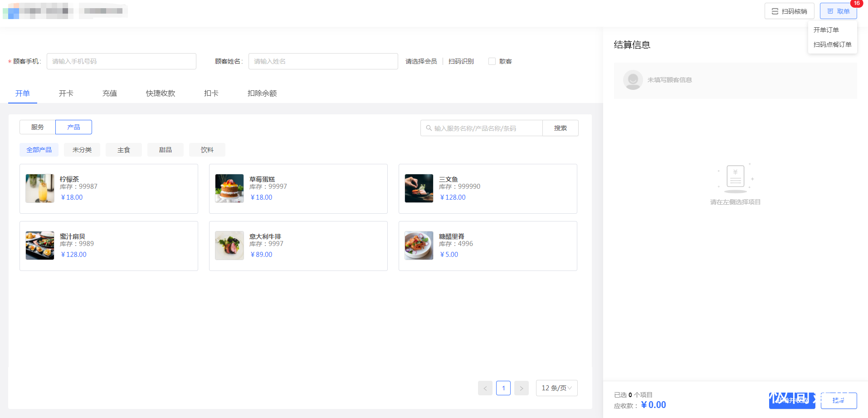This screenshot has height=418, width=868.
Task: Go to previous page arrow
Action: [x=485, y=388]
